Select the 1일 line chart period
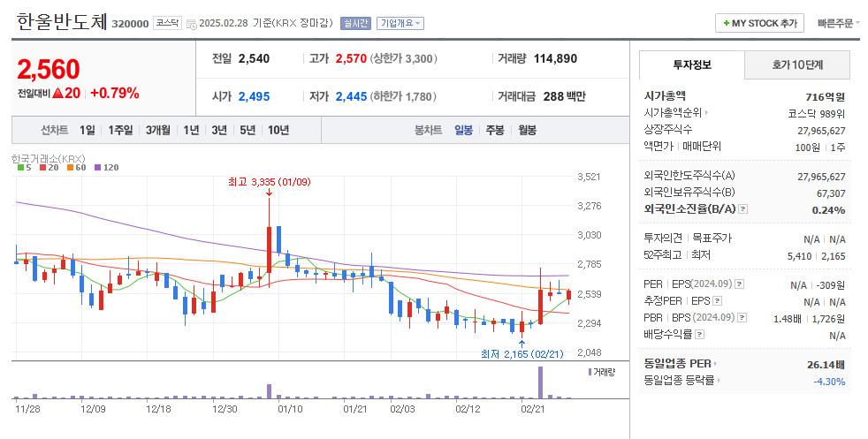 click(87, 131)
